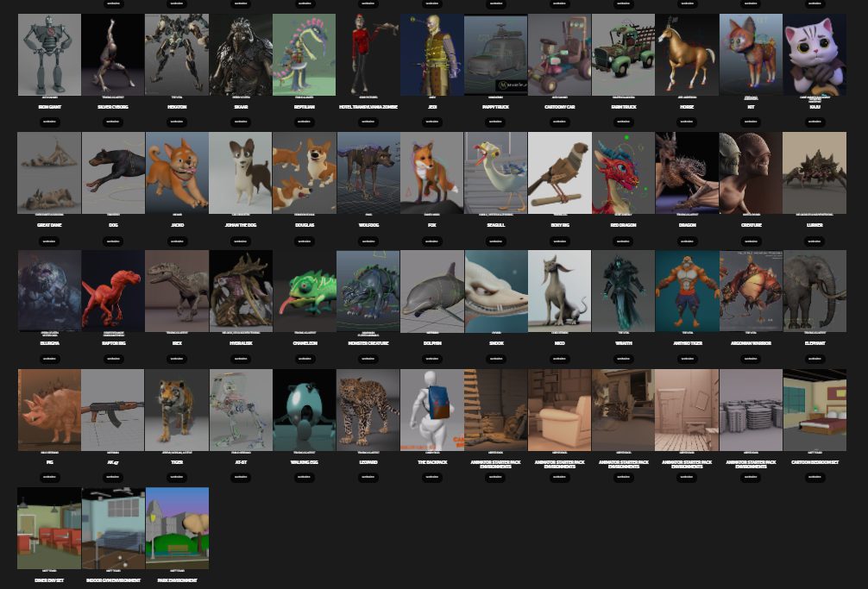Click the Seagull rig image

tap(495, 172)
